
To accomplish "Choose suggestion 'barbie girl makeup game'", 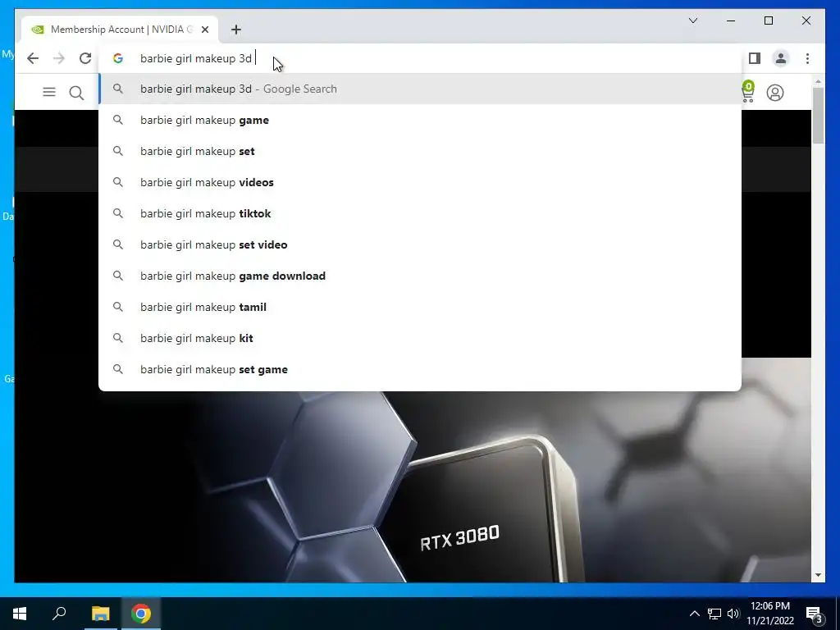I will pyautogui.click(x=420, y=120).
